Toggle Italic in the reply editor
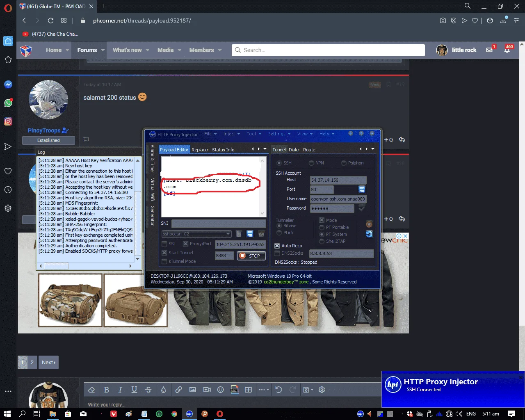Screen dimensions: 525x420 (120, 390)
